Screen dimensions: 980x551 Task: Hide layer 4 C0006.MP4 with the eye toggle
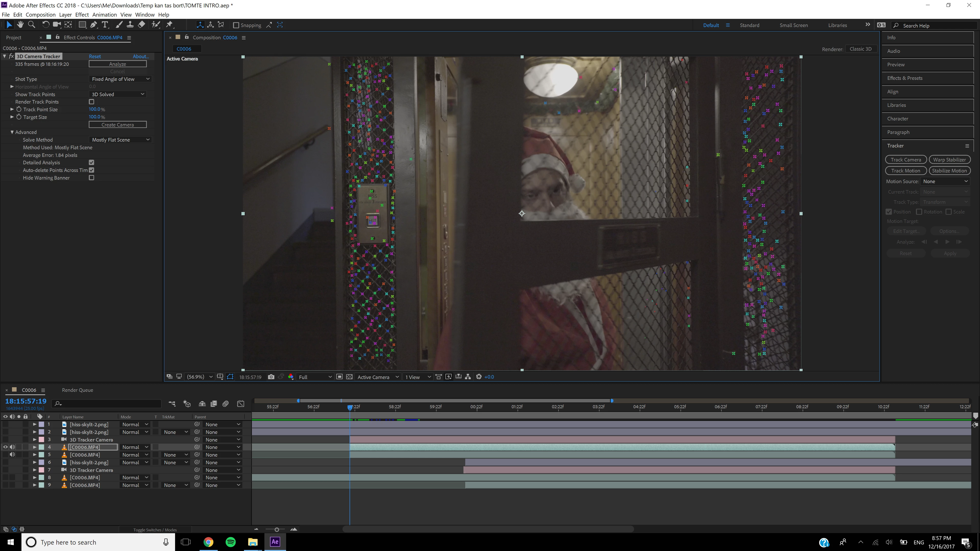pyautogui.click(x=5, y=447)
